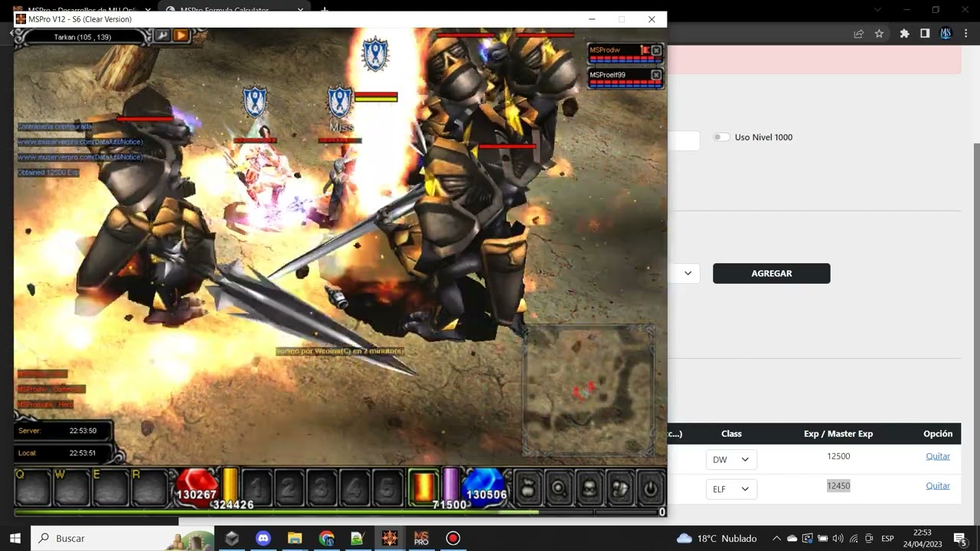980x551 pixels.
Task: Switch the ESP input language indicator
Action: pyautogui.click(x=888, y=539)
